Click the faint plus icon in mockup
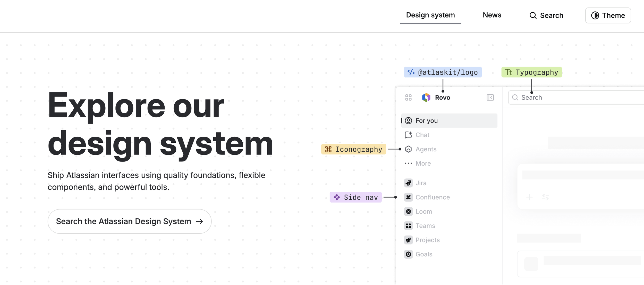This screenshot has width=644, height=285. click(x=529, y=197)
